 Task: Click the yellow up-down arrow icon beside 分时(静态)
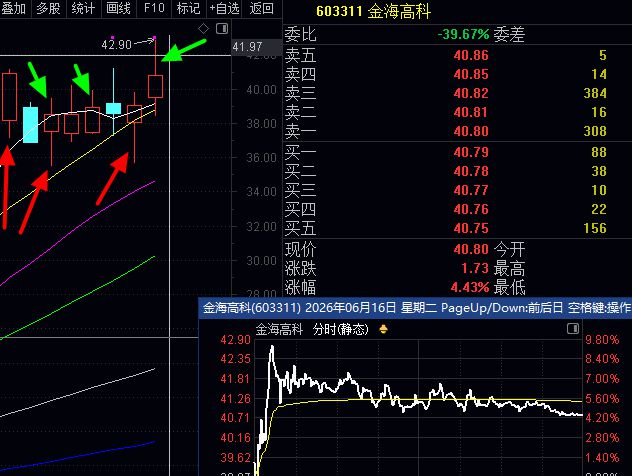pos(383,329)
